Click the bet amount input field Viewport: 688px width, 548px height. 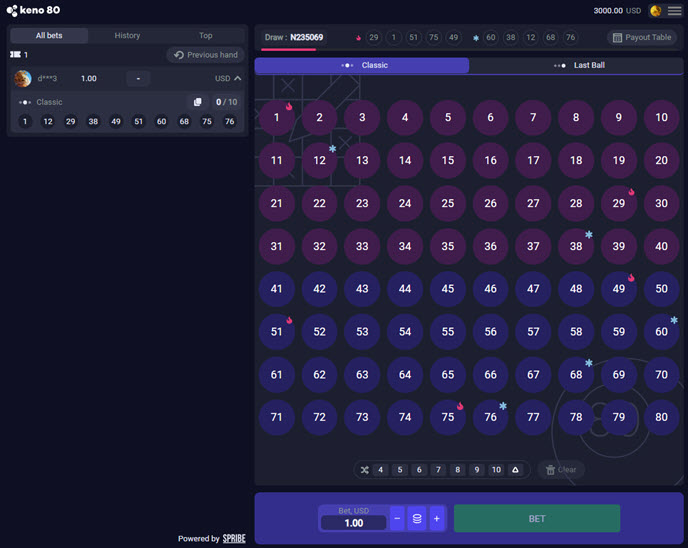coord(353,523)
